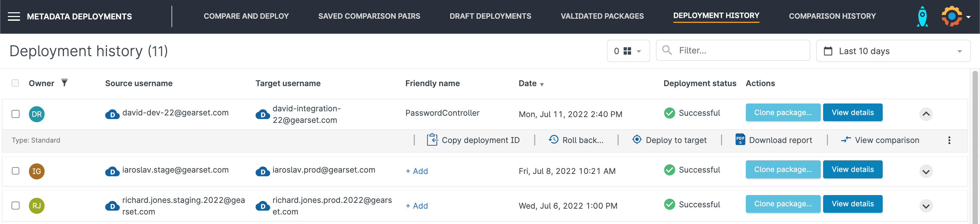Open the hamburger navigation menu
The height and width of the screenshot is (224, 980).
pos(14,16)
